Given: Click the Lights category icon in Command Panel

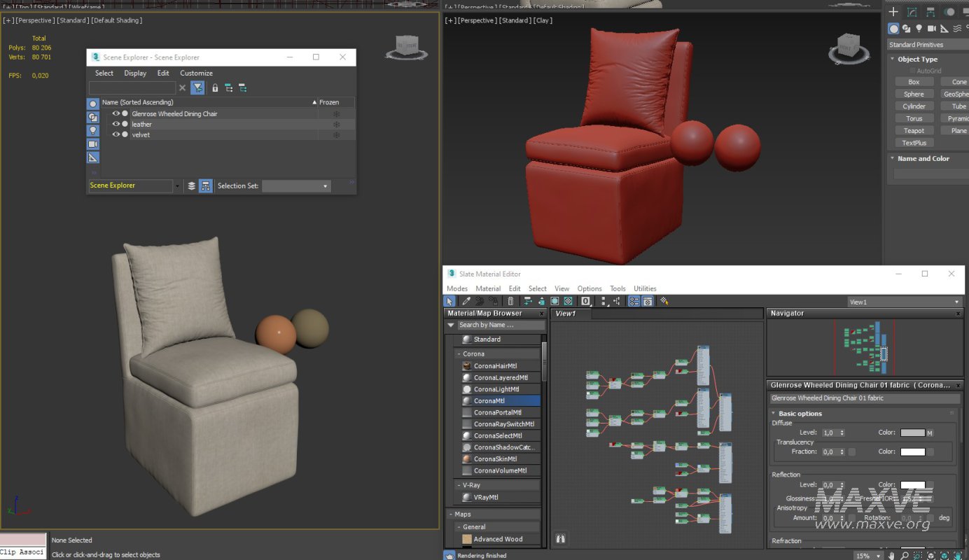Looking at the screenshot, I should coord(919,29).
